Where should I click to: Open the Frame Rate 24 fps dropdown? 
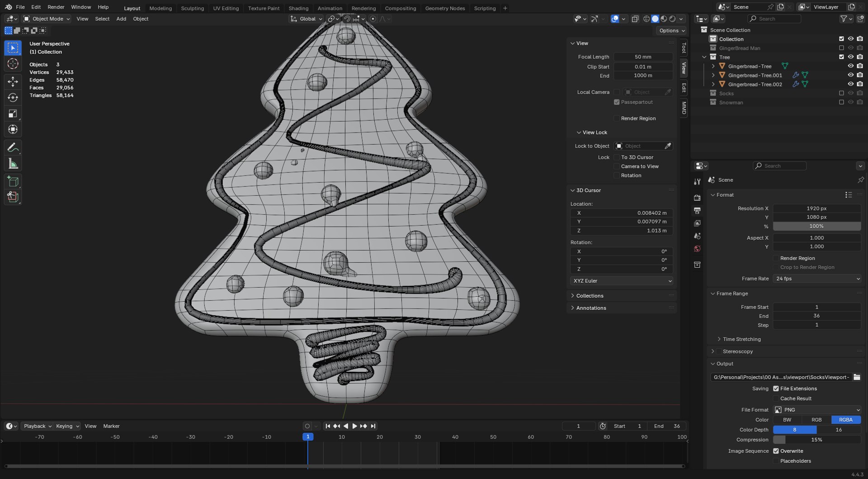[817, 279]
